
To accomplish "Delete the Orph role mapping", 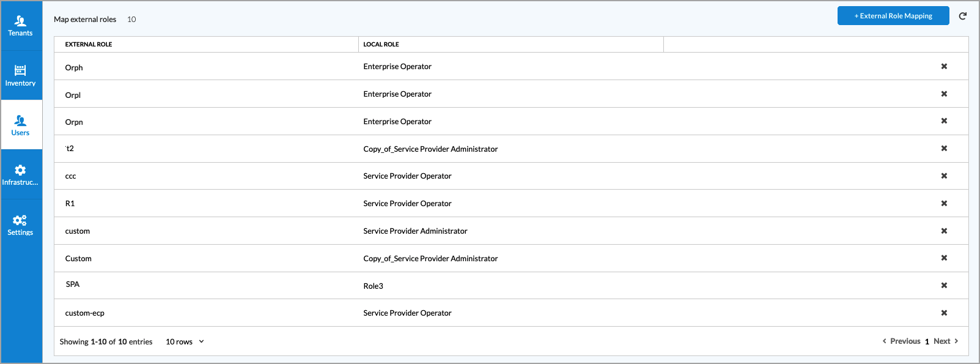I will pos(944,66).
